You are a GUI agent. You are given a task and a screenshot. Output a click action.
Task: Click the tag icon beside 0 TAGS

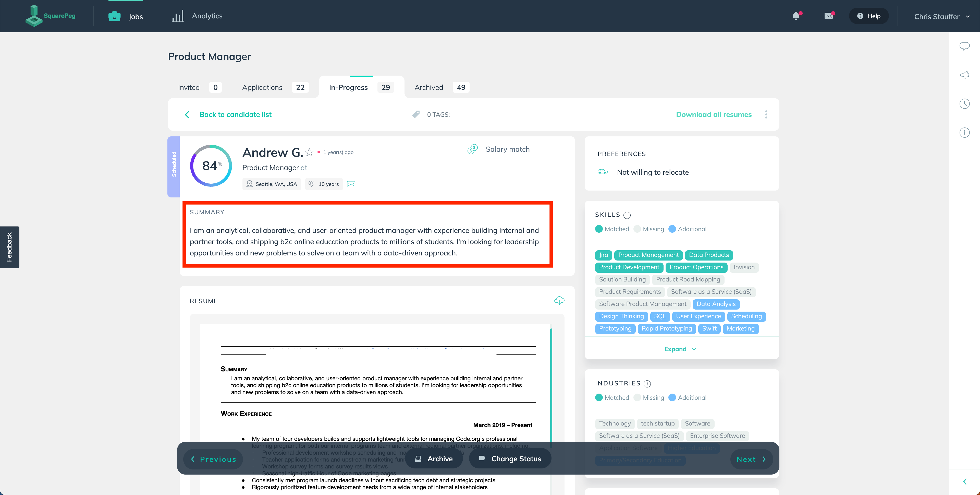click(x=416, y=114)
